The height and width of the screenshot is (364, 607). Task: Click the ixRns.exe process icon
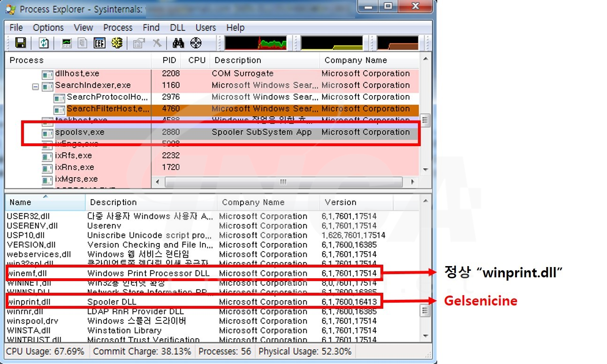[47, 168]
